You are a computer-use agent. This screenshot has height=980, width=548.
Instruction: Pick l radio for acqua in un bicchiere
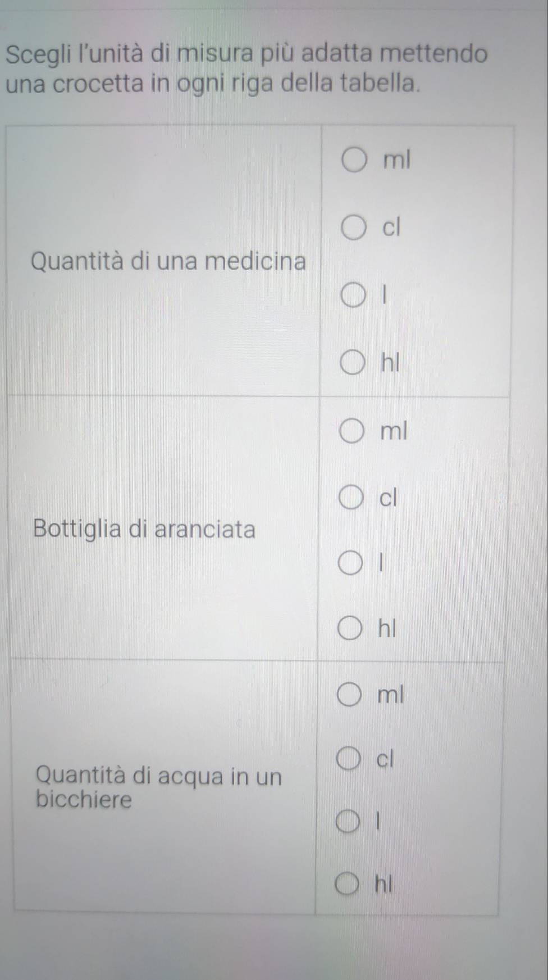point(348,823)
